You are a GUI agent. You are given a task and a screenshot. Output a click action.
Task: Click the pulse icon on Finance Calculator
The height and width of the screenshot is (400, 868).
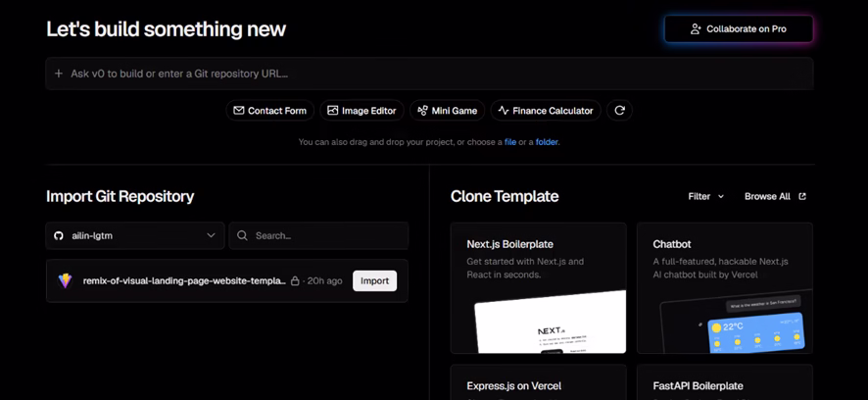[x=504, y=110]
